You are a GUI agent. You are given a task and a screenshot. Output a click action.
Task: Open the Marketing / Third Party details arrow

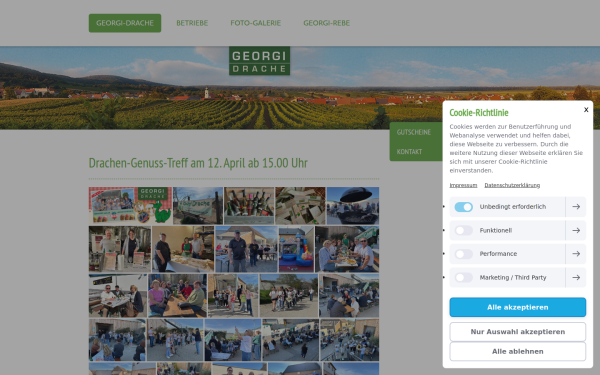[x=576, y=277]
